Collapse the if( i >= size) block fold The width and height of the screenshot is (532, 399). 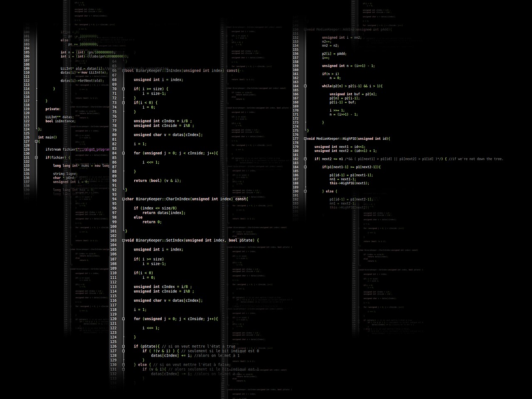pyautogui.click(x=124, y=88)
